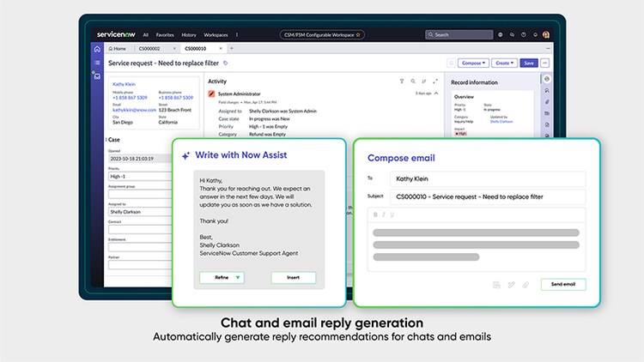Click the top icon in the right contextual sidebar
This screenshot has width=644, height=362.
click(x=547, y=79)
